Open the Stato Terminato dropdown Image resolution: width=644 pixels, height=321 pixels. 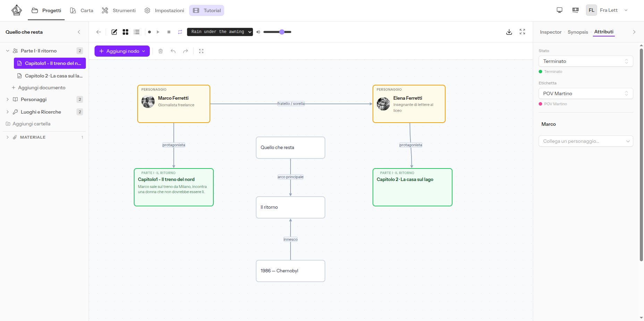coord(586,61)
